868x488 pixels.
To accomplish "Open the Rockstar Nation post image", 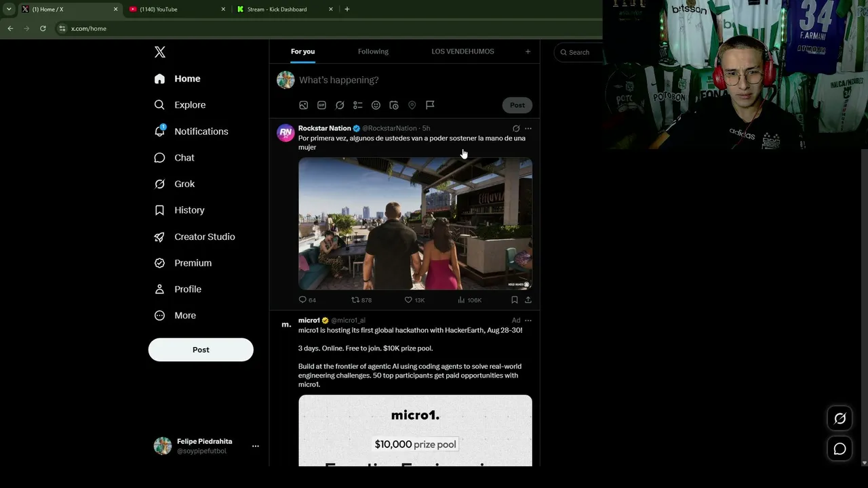I will [415, 224].
